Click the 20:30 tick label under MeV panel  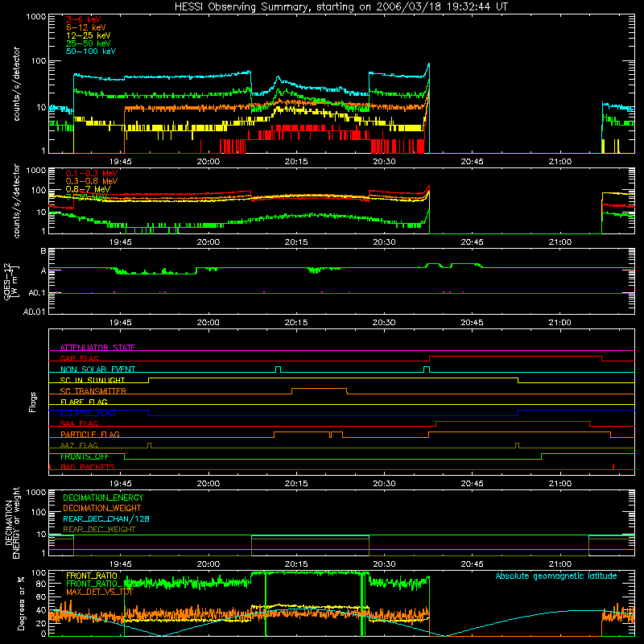tap(384, 242)
